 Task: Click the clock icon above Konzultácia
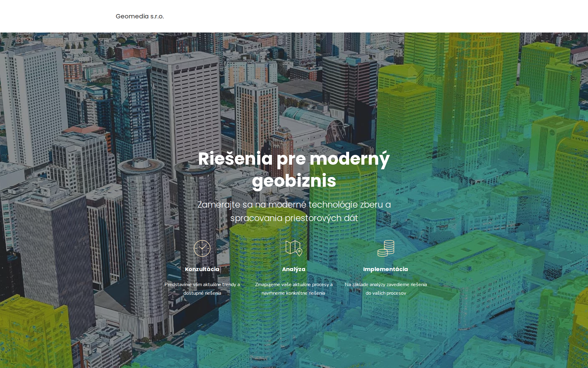click(202, 248)
